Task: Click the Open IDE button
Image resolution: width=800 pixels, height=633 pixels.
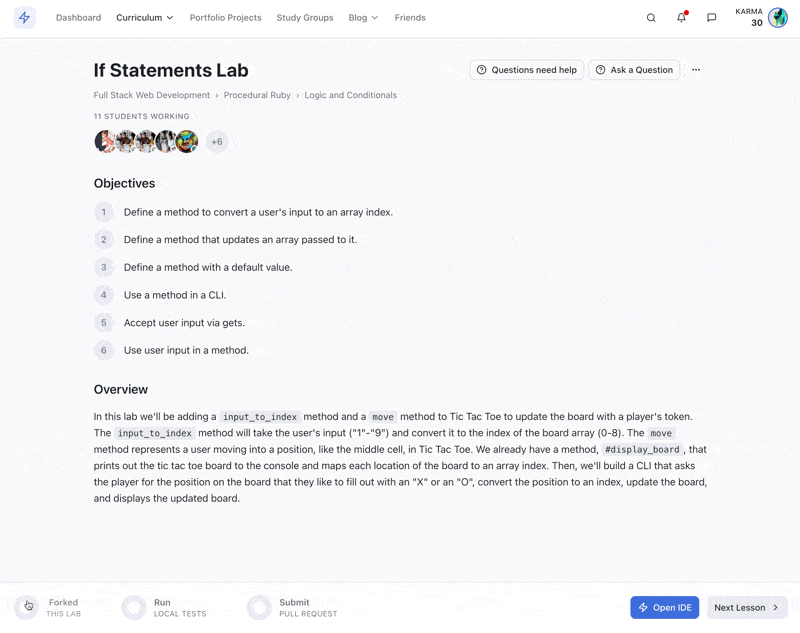Action: tap(664, 607)
